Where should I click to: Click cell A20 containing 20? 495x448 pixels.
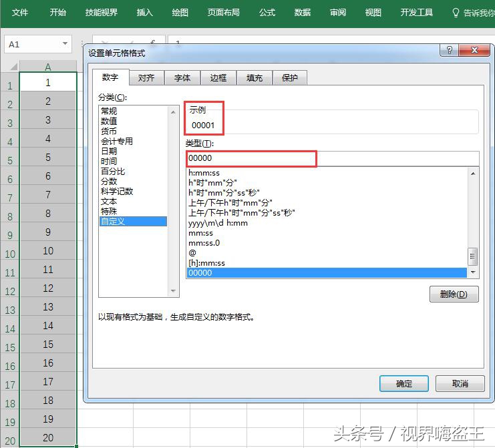tap(48, 437)
